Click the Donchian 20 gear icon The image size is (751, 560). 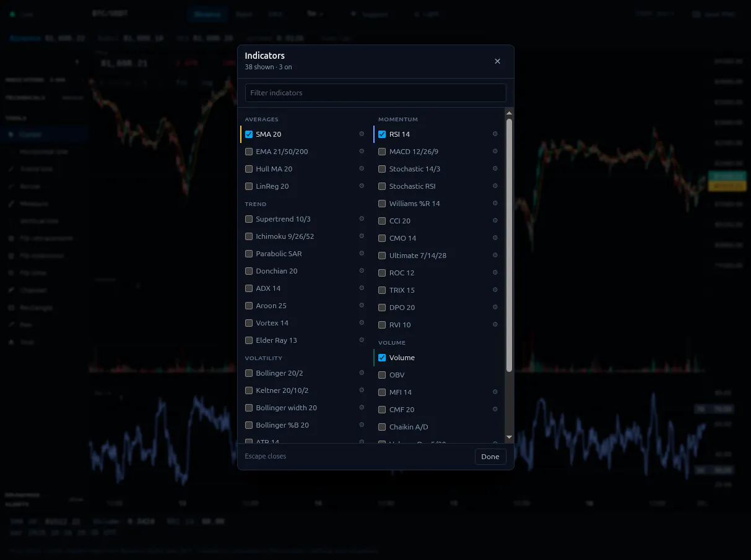[362, 270]
